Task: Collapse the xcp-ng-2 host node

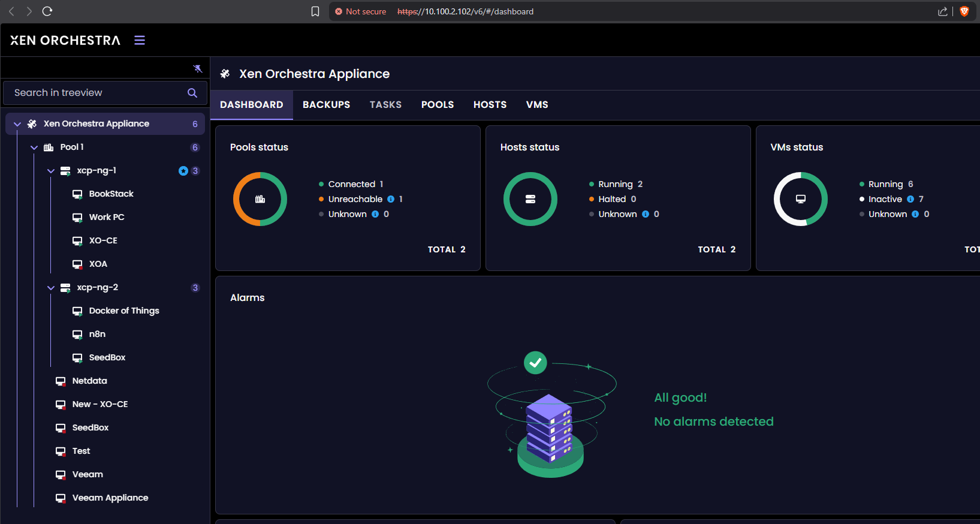Action: (51, 288)
